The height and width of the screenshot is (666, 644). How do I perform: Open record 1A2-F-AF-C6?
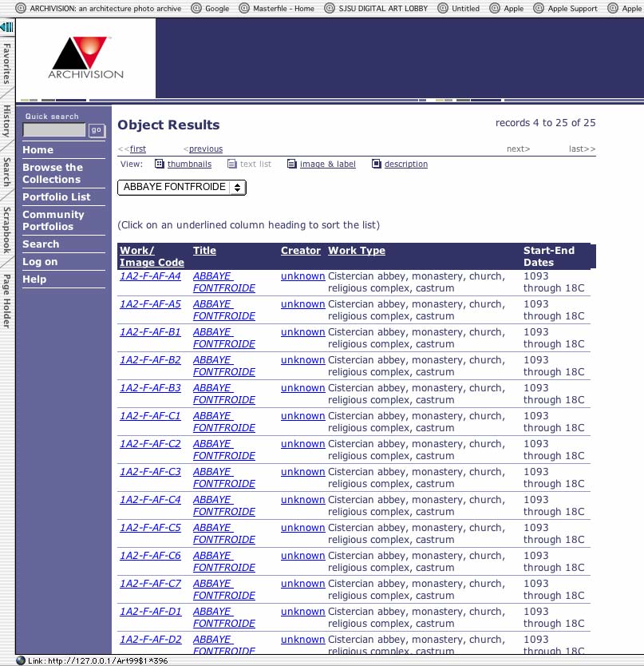150,556
